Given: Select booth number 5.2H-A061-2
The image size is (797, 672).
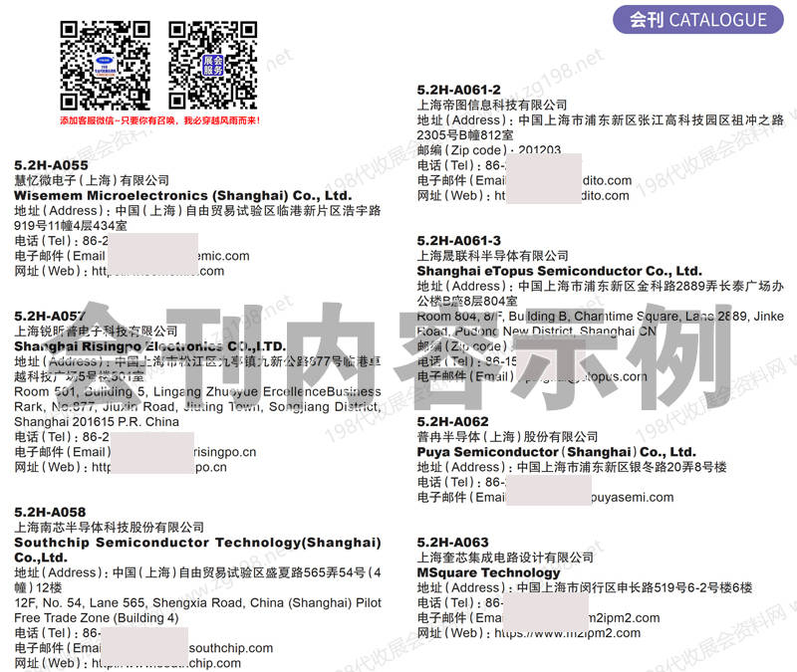Looking at the screenshot, I should click(x=458, y=90).
